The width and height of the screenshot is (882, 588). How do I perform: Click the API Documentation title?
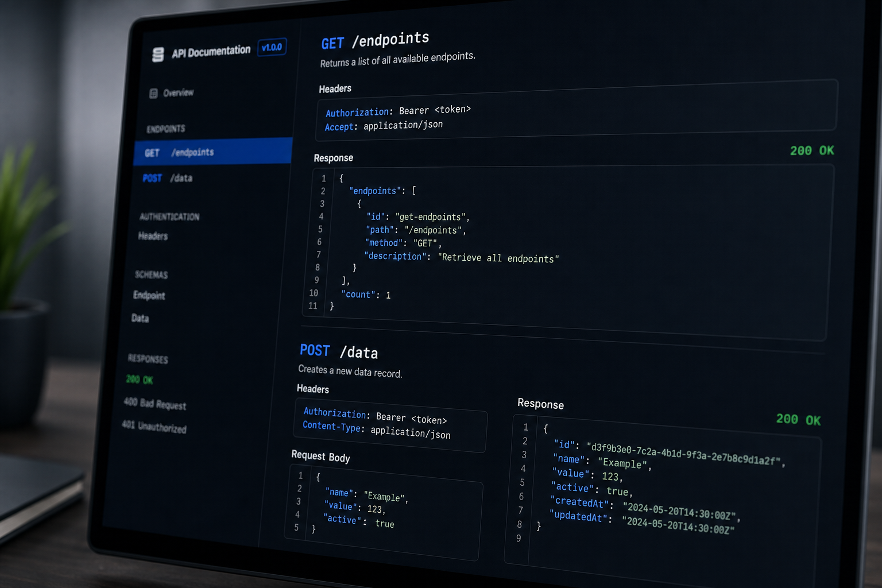coord(211,52)
